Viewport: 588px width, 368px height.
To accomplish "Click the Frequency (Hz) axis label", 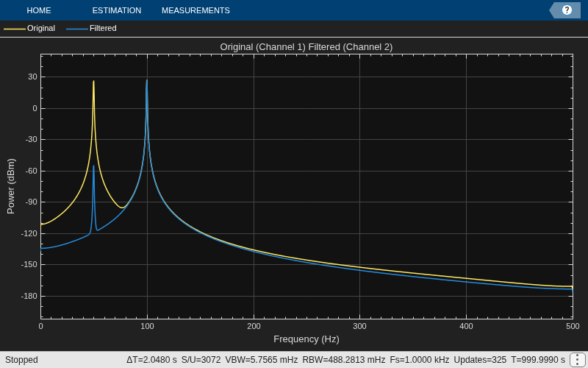I will coord(306,339).
